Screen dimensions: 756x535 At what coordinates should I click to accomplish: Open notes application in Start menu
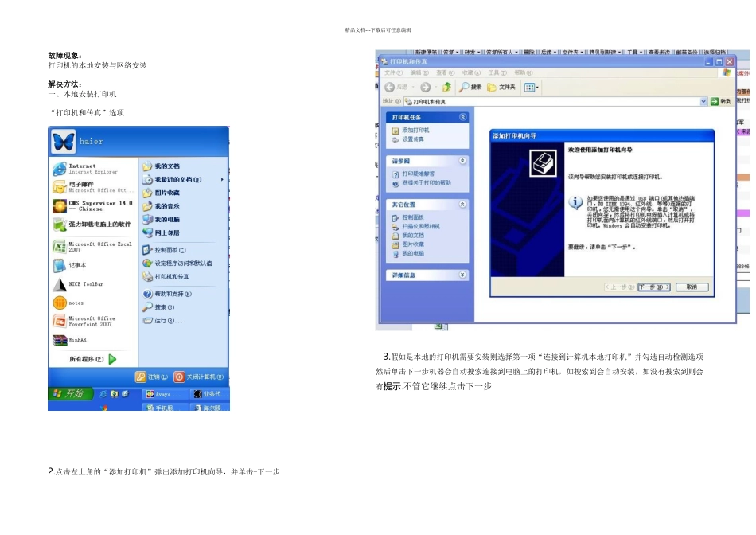pos(68,303)
